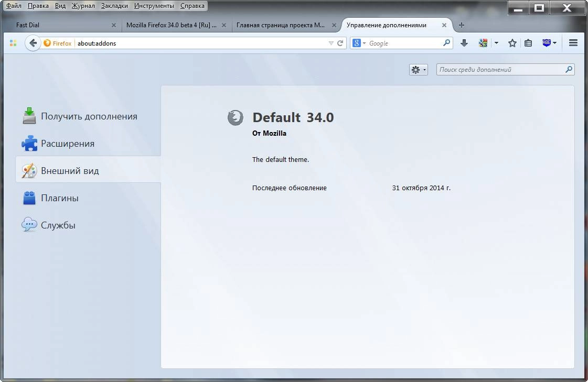This screenshot has width=588, height=382.
Task: Reload the page with the refresh icon
Action: [x=340, y=43]
